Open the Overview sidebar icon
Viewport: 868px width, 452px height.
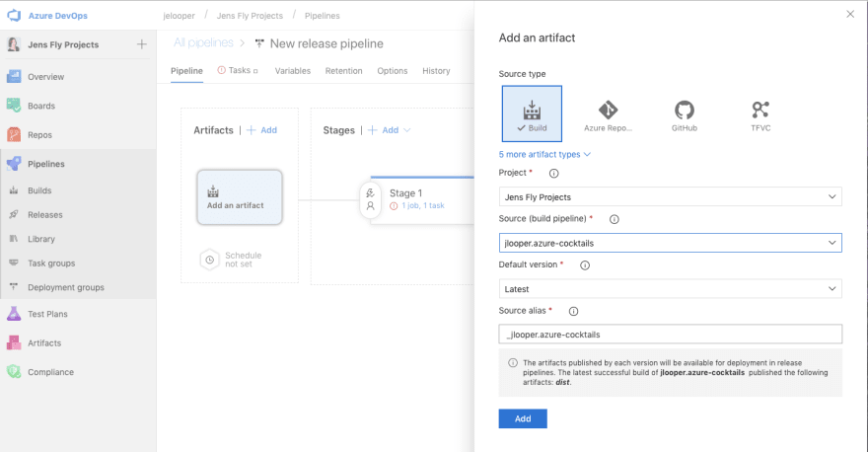point(14,76)
